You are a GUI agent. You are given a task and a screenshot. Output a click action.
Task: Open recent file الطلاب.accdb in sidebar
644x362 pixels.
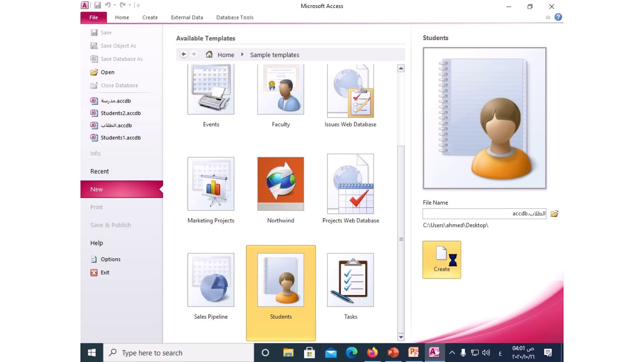pyautogui.click(x=111, y=125)
